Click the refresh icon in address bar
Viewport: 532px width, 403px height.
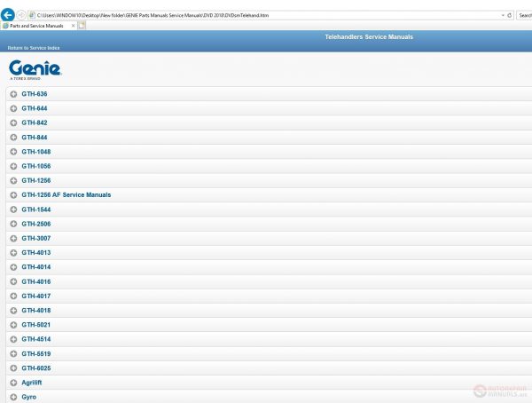pos(509,15)
